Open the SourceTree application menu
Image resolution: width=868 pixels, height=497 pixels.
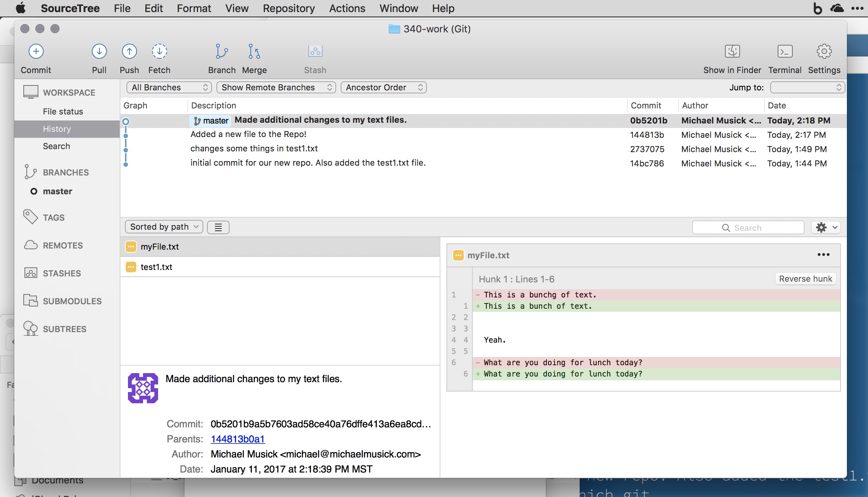[x=70, y=8]
